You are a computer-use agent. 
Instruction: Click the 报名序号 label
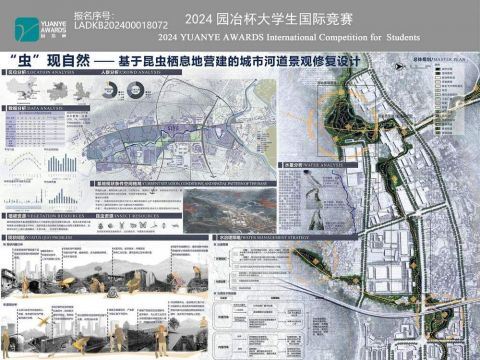pyautogui.click(x=94, y=15)
